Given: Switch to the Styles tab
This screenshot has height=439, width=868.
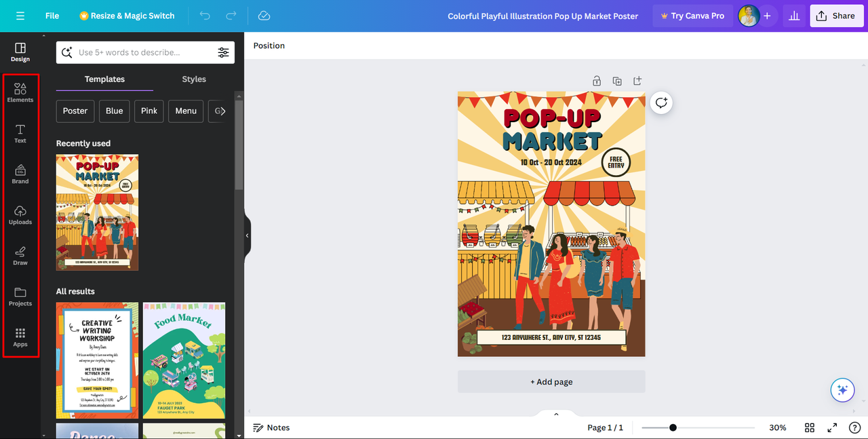Looking at the screenshot, I should (x=194, y=79).
